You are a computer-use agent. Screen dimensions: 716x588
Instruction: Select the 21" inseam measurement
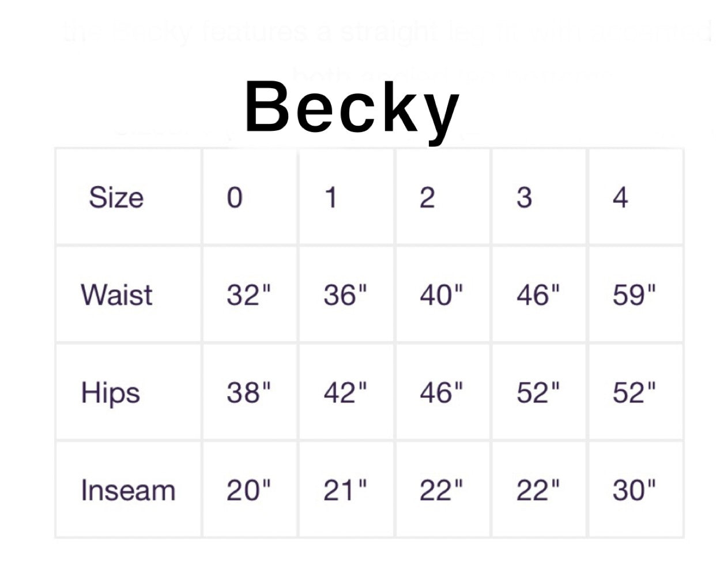345,491
